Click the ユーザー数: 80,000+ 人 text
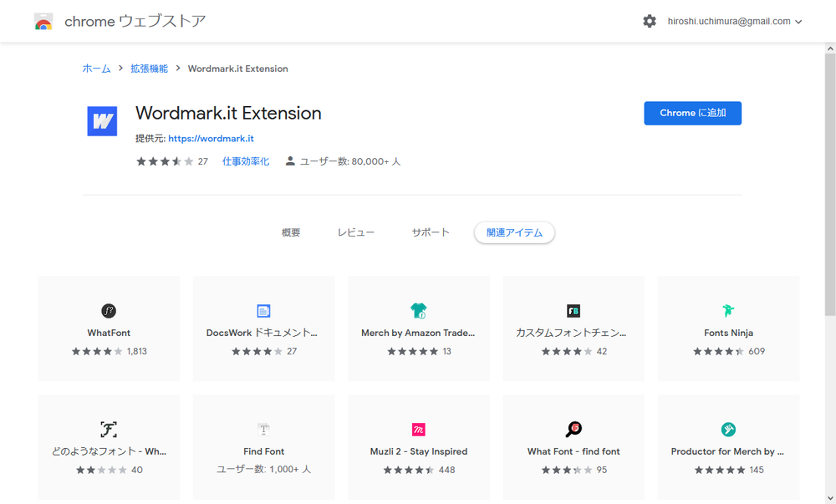 click(x=349, y=161)
